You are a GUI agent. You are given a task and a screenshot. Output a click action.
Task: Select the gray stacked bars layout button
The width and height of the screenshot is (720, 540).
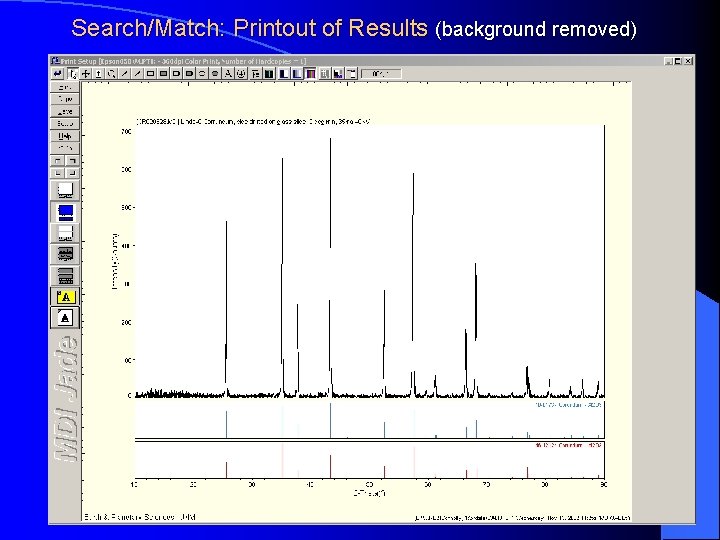[65, 276]
